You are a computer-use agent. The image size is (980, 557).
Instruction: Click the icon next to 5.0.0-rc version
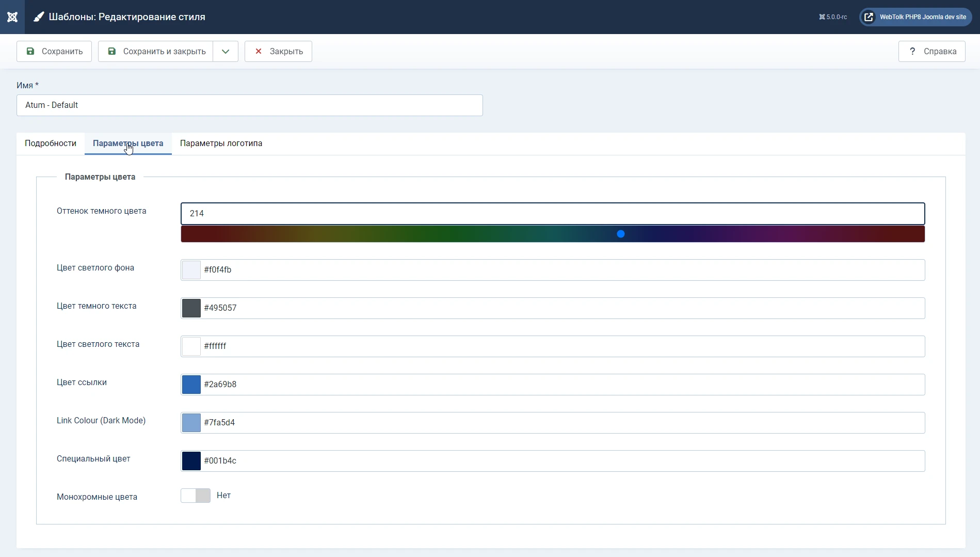pyautogui.click(x=822, y=17)
